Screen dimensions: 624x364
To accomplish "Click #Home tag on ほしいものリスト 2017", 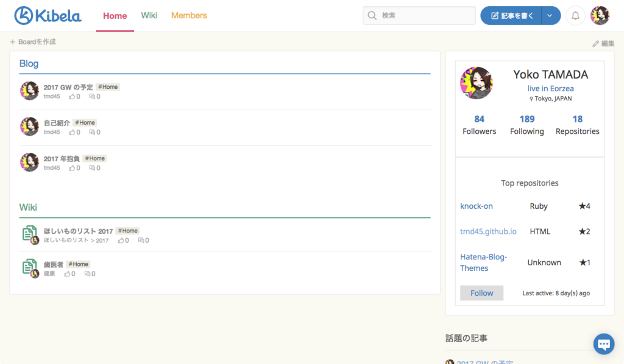I will [128, 231].
